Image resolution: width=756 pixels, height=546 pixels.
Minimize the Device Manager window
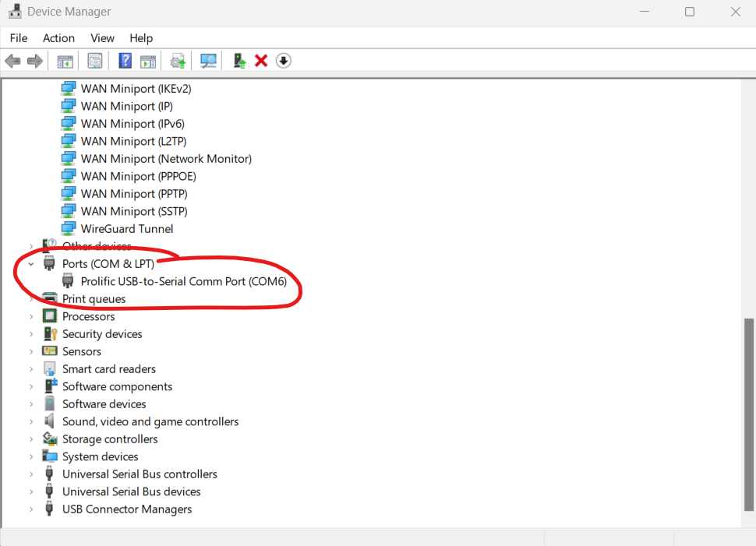click(x=645, y=12)
